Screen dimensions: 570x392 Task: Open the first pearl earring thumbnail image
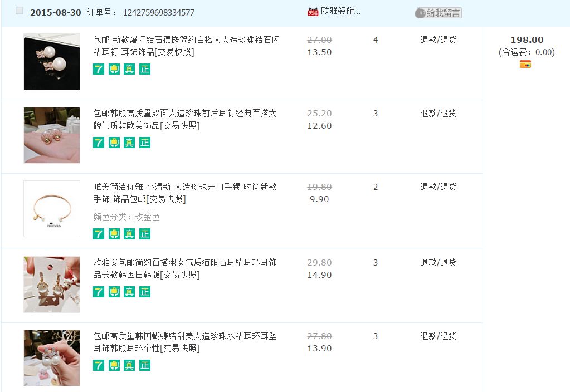point(52,62)
